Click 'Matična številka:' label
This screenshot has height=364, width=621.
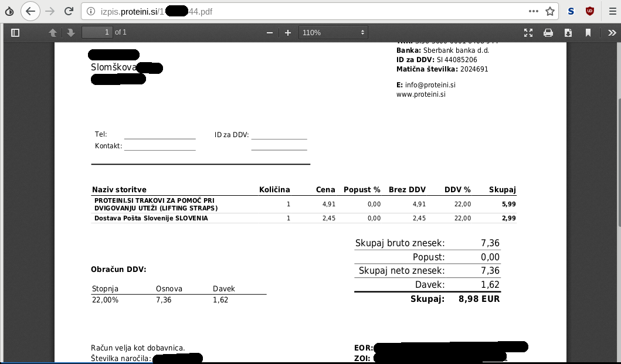point(427,69)
